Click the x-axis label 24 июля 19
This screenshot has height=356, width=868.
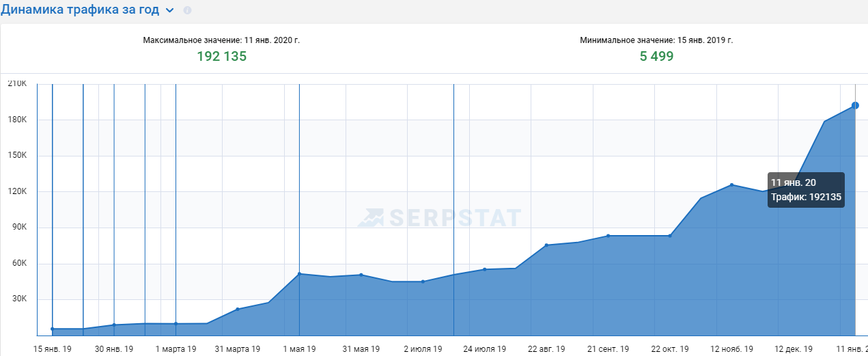pos(484,348)
